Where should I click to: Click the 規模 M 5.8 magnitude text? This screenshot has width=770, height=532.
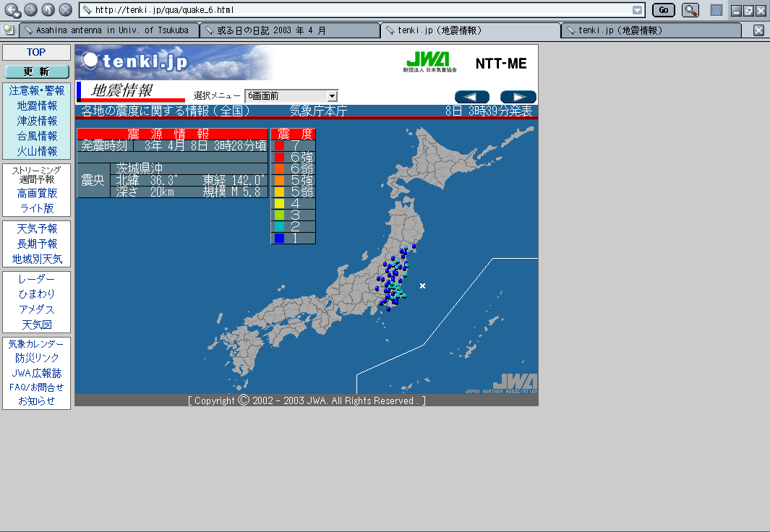pyautogui.click(x=232, y=192)
